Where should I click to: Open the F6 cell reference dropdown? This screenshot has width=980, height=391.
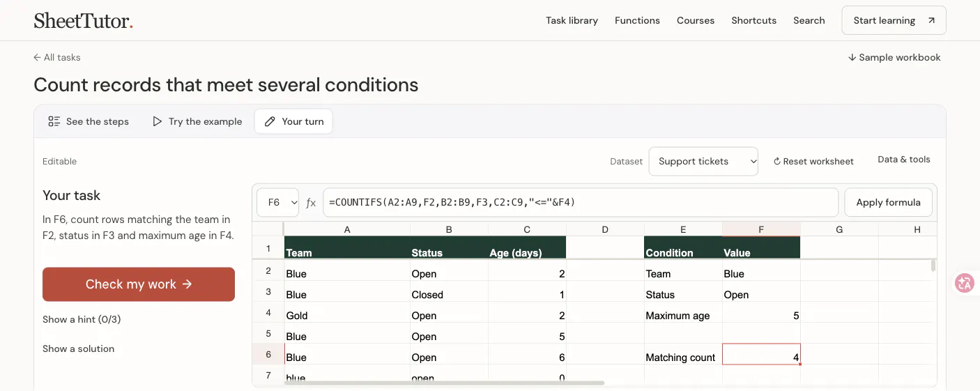[277, 202]
